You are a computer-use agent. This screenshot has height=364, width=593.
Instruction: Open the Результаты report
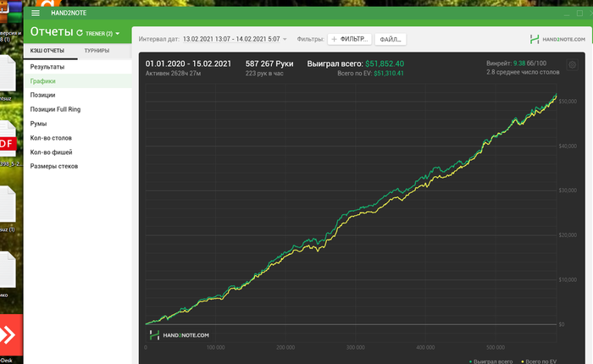[78, 67]
